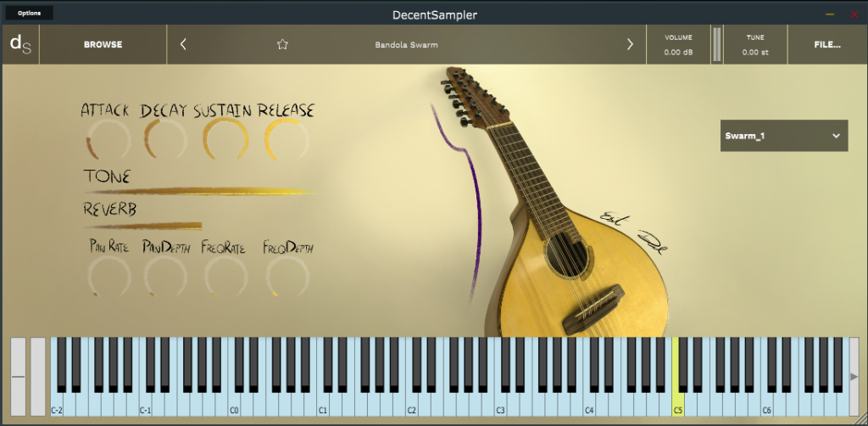Click the ATTACK knob
Image resolution: width=868 pixels, height=426 pixels.
click(108, 140)
